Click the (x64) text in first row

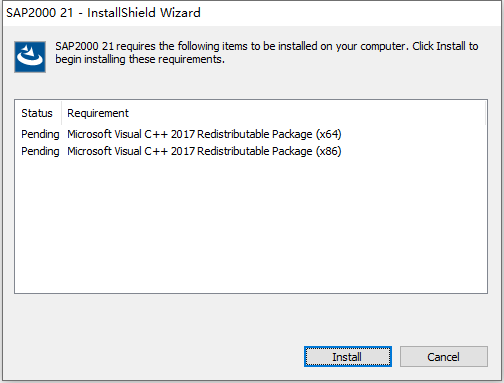tap(329, 134)
